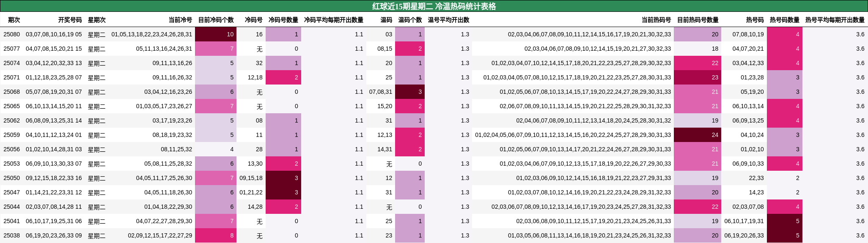Select issue number 25077

[11, 49]
